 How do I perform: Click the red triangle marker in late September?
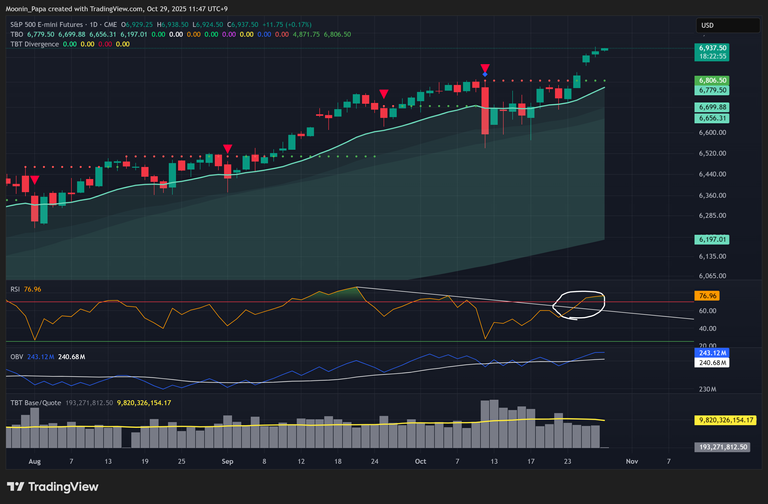(x=383, y=93)
